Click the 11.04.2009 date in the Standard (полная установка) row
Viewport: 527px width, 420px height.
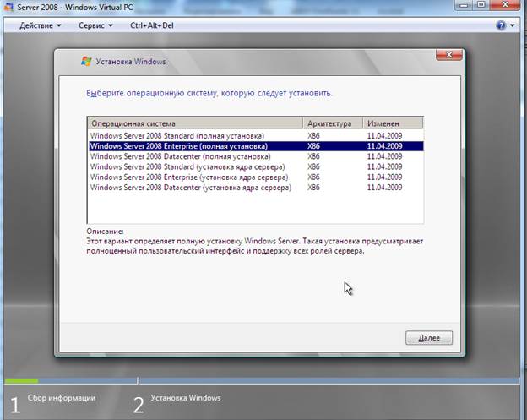tap(384, 136)
